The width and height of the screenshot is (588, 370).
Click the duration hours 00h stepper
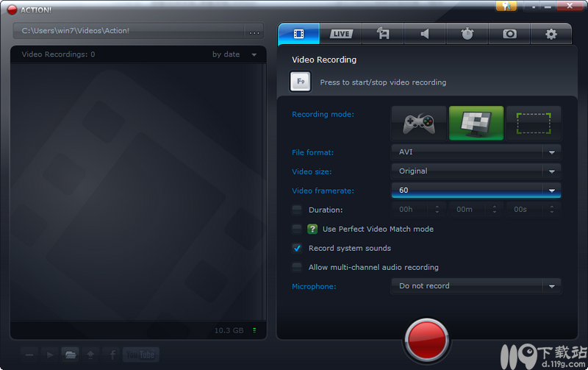(437, 210)
